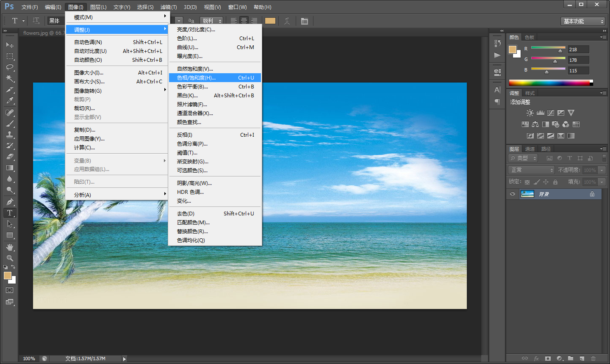
Task: Open the Actions panel play icon
Action: (497, 55)
